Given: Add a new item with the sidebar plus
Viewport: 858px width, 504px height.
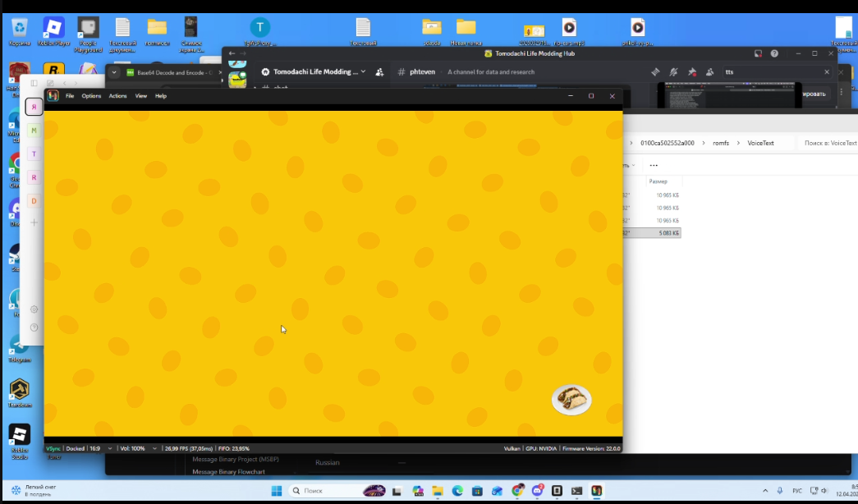Looking at the screenshot, I should coord(34,222).
